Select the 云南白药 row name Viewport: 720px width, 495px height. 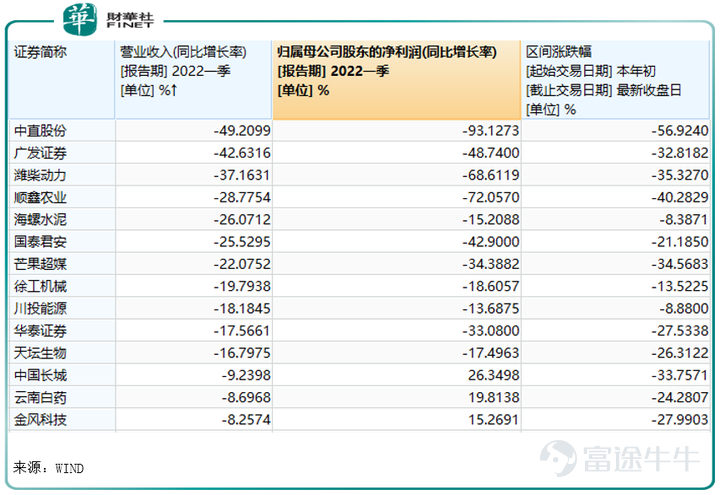tap(40, 398)
